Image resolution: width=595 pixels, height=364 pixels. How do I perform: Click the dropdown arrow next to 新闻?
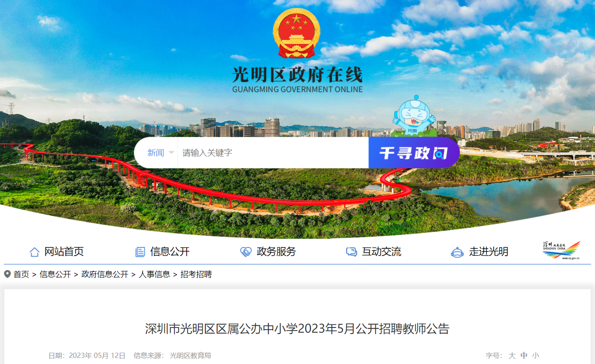(x=171, y=153)
